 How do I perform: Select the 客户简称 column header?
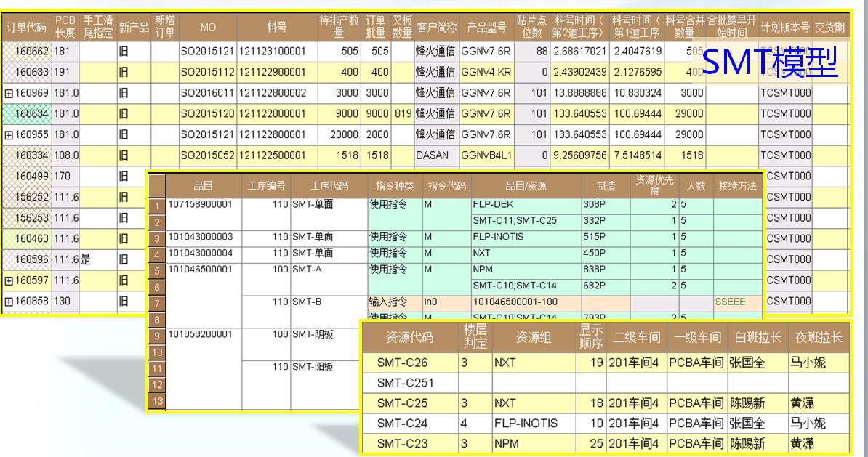point(436,28)
